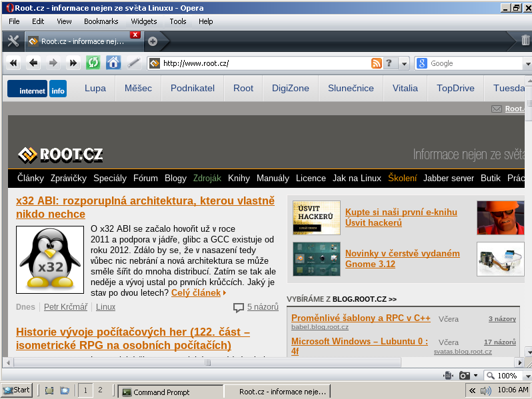This screenshot has width=532, height=399.
Task: Open Novinky v čerstvě vydaném Gnome 3.12
Action: [x=403, y=258]
